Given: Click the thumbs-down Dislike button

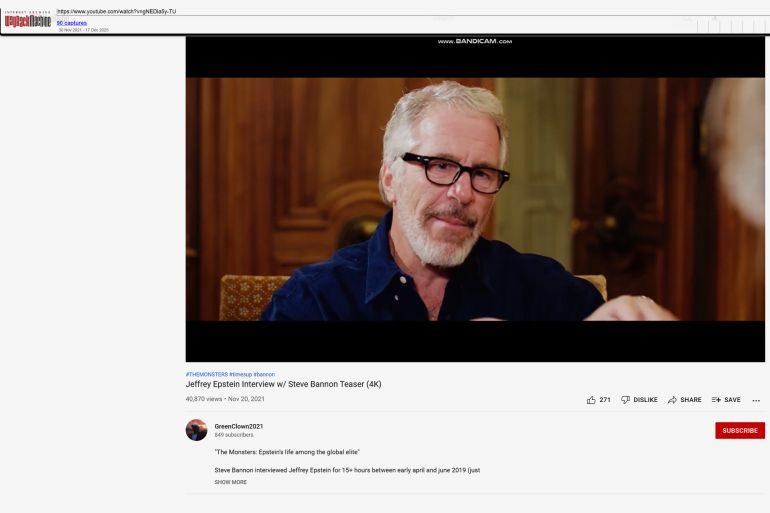Looking at the screenshot, I should [639, 400].
